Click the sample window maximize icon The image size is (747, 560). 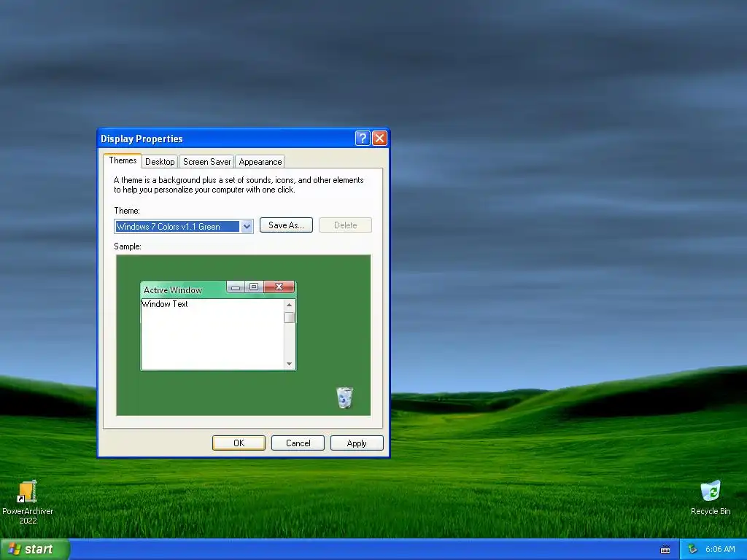pyautogui.click(x=254, y=287)
